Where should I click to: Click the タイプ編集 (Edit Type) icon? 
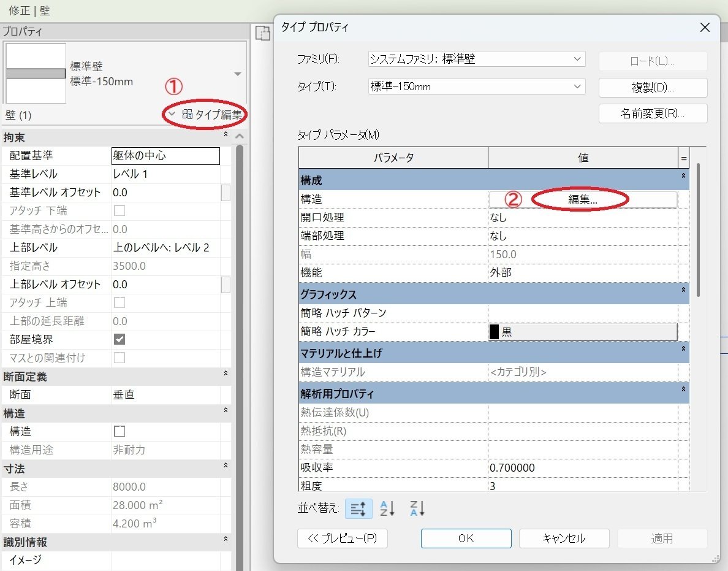point(188,114)
